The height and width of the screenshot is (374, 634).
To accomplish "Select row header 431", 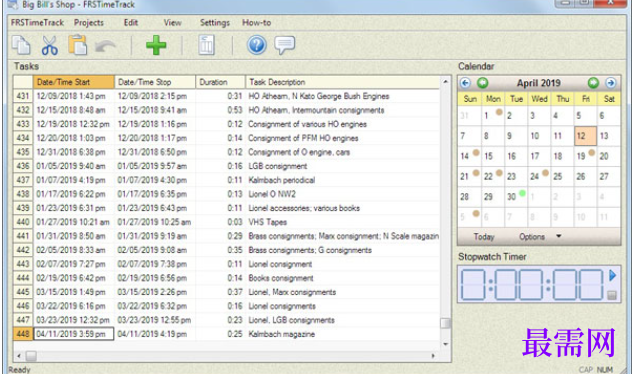I will point(23,96).
